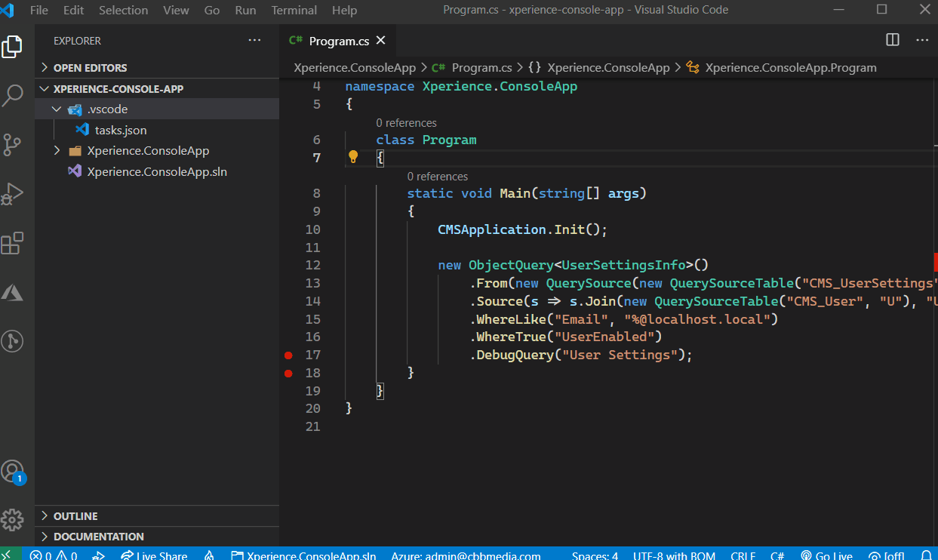938x560 pixels.
Task: Open the File menu
Action: tap(38, 10)
